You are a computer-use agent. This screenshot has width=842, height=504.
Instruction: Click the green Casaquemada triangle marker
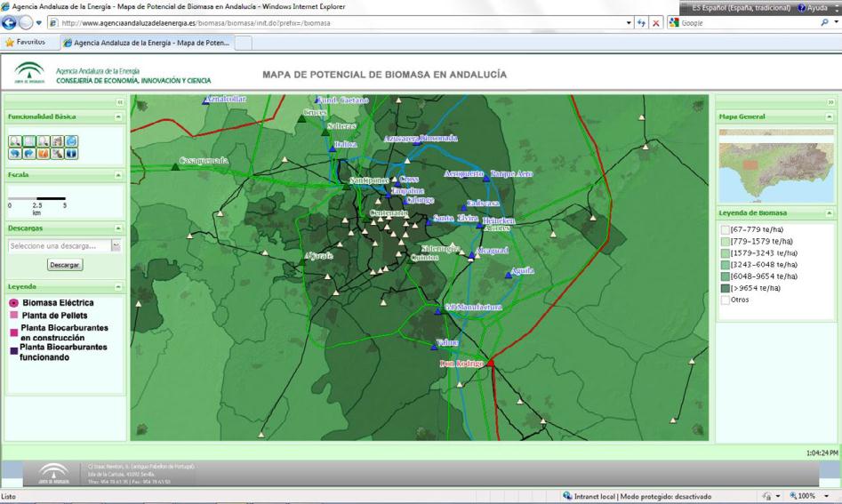(x=175, y=167)
